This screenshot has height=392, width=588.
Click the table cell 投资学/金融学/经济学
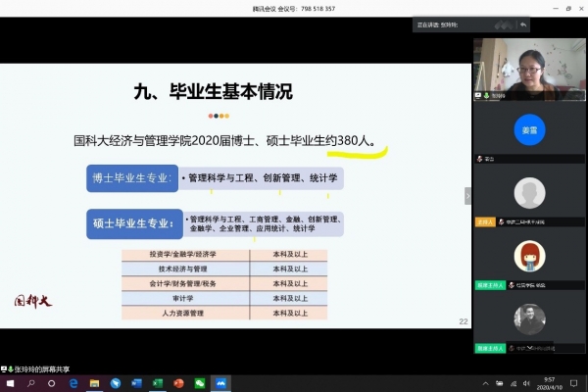click(x=185, y=255)
